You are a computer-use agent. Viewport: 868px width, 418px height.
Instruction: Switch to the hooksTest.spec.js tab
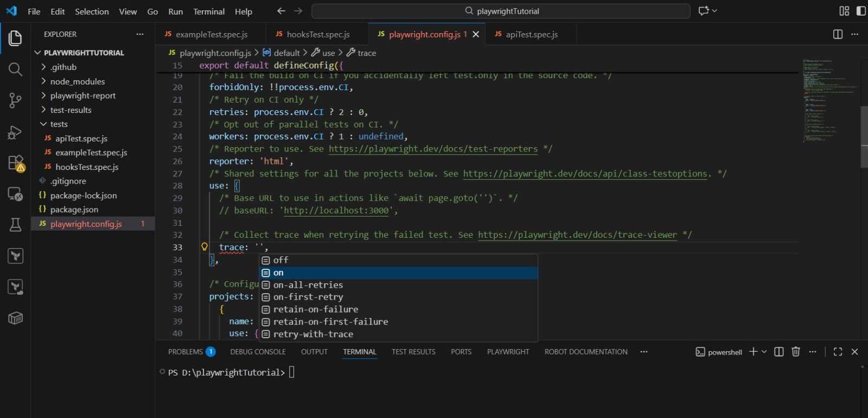point(317,34)
